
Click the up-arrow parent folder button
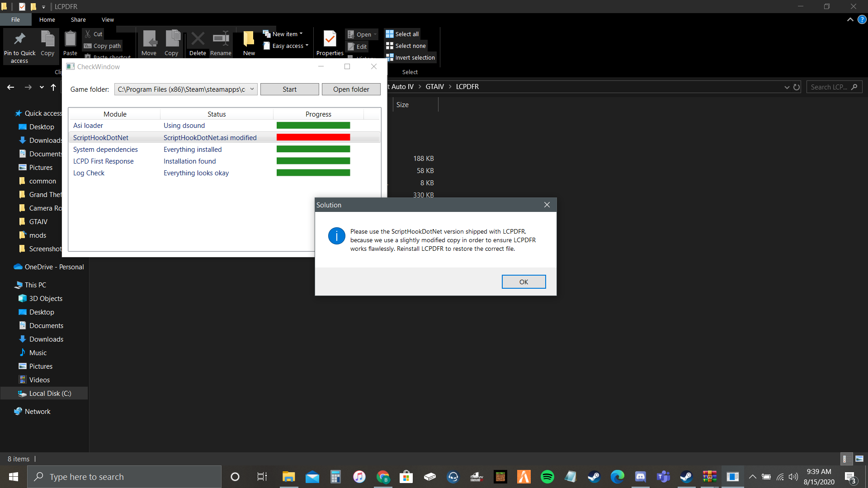53,87
